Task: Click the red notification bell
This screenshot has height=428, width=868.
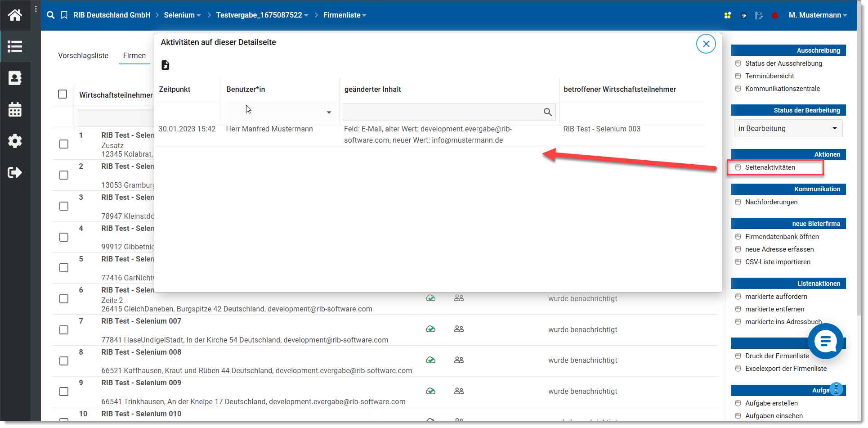Action: point(774,15)
